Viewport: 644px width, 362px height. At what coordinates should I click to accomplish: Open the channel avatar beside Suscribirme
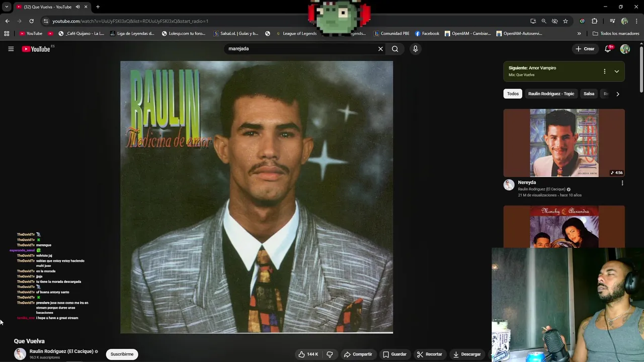[x=20, y=354]
